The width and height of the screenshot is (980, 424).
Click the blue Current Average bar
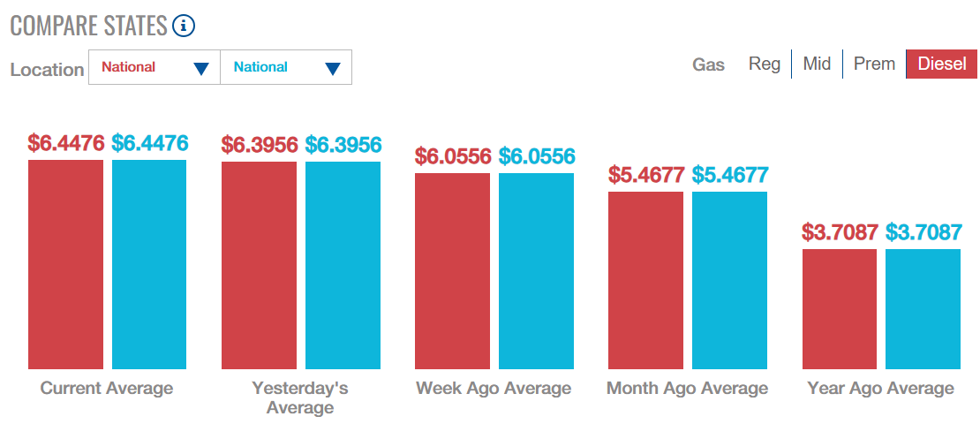[149, 264]
